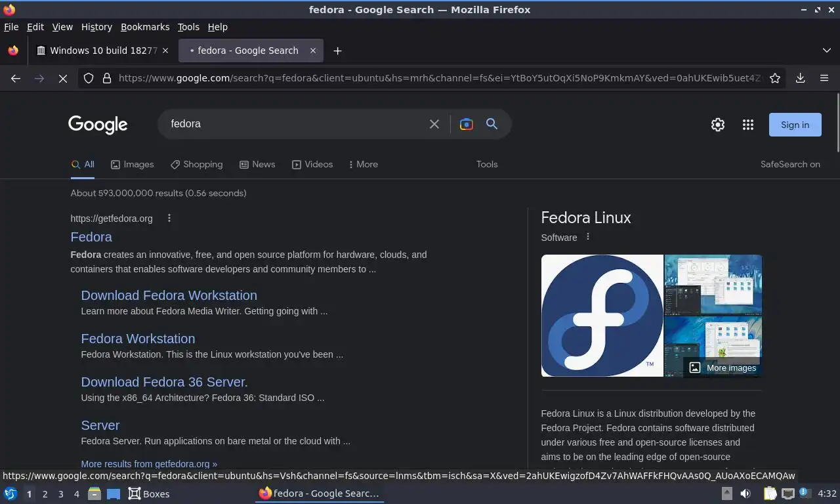Click the padlock site information icon
Screen dimensions: 840x504
coord(106,78)
